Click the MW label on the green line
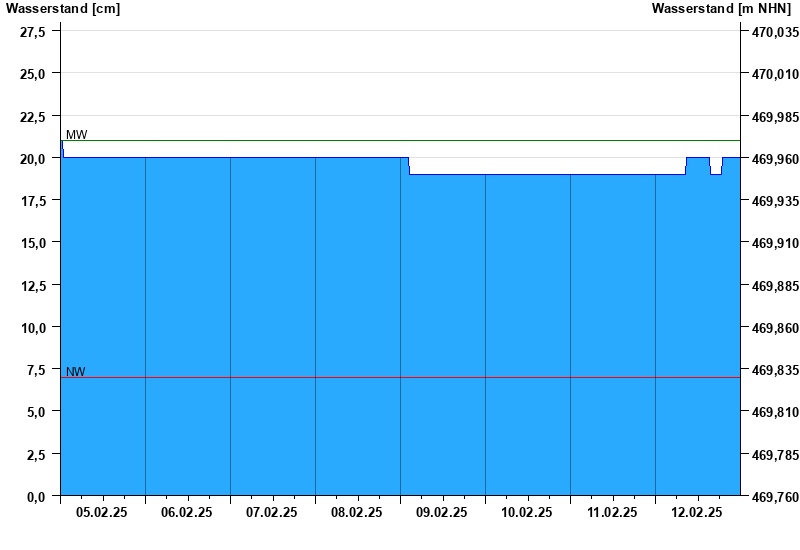Screen dimensions: 800x550 coord(77,135)
